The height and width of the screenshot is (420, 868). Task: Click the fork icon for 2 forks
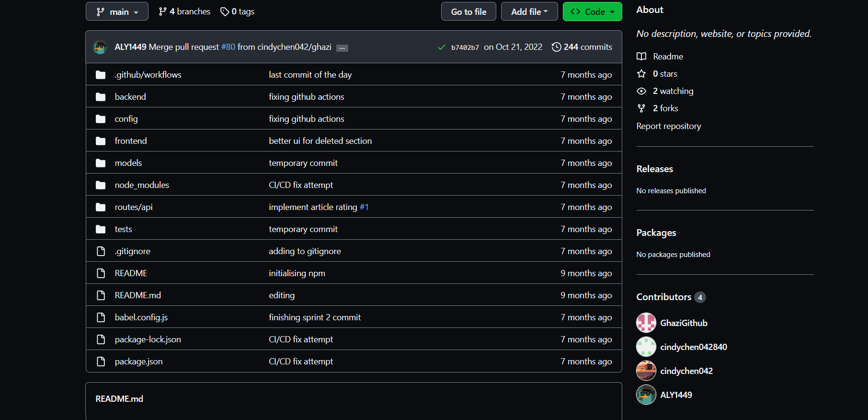641,108
